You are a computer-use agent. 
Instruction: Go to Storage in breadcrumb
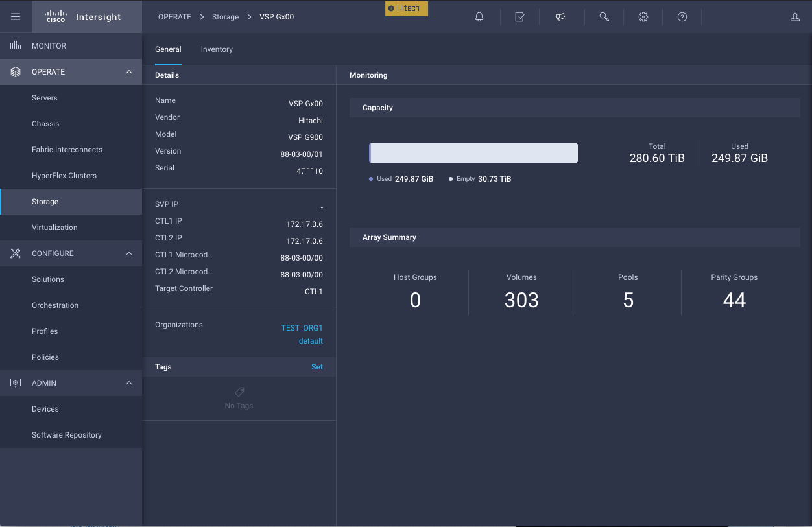tap(225, 17)
